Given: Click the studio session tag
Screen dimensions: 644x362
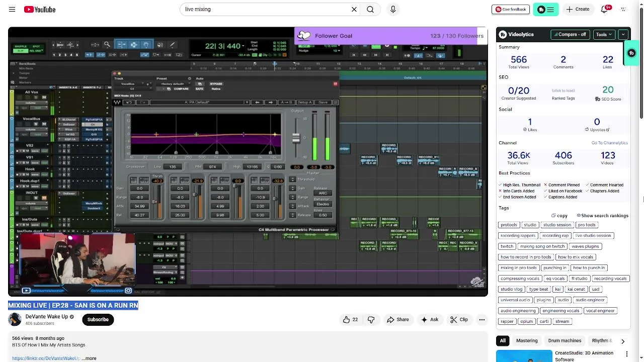Looking at the screenshot, I should click(557, 225).
